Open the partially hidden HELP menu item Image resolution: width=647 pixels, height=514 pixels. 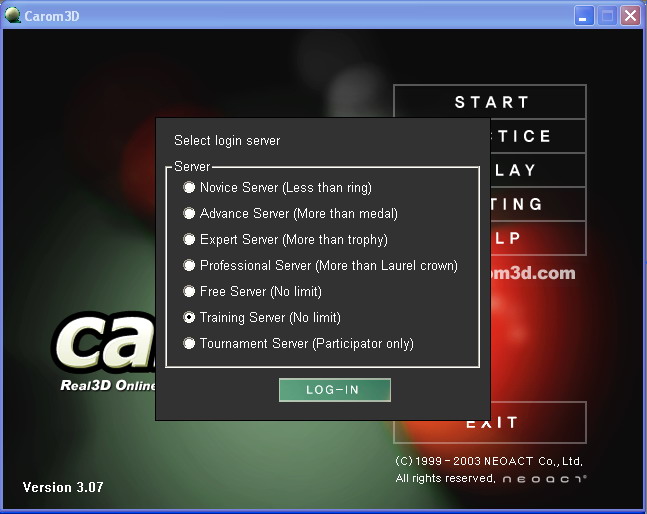(x=538, y=238)
